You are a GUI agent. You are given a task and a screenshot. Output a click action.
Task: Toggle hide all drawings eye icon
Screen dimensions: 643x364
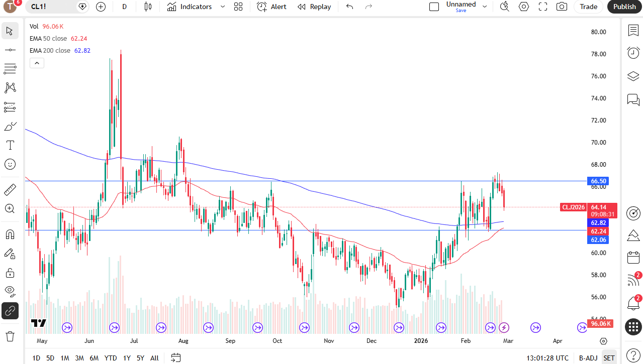pos(10,291)
